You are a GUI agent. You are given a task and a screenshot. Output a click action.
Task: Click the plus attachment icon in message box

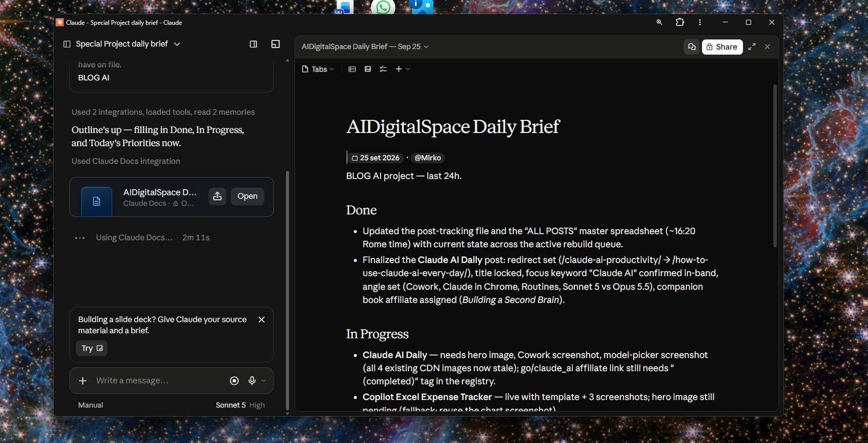[x=83, y=381]
